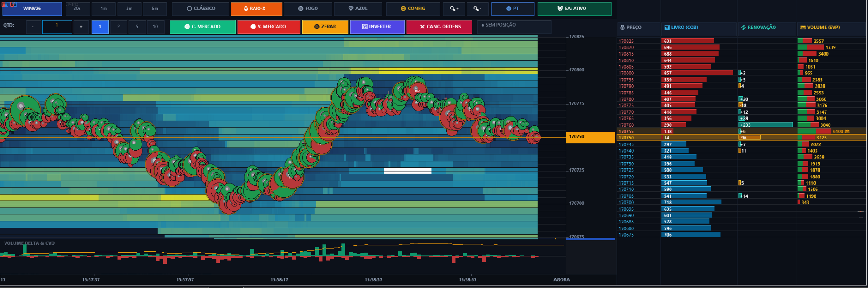Switch to the 30s timeframe

pos(77,9)
